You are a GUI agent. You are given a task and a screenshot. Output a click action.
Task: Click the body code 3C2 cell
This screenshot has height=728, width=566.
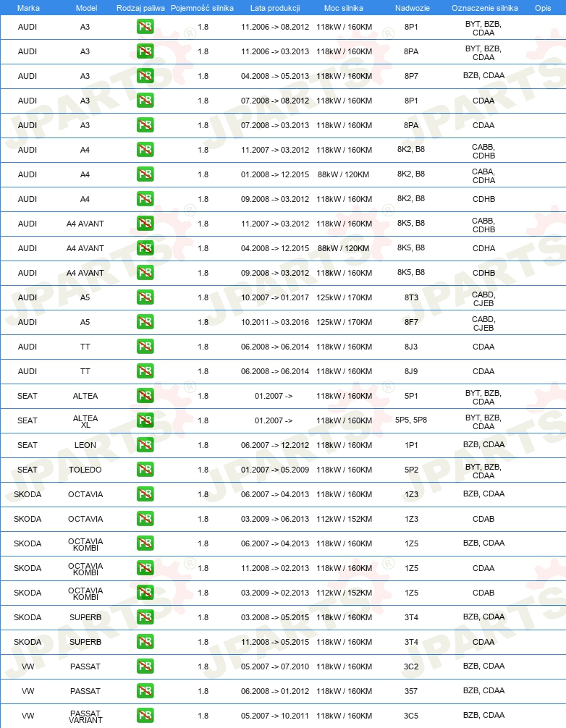(x=411, y=666)
